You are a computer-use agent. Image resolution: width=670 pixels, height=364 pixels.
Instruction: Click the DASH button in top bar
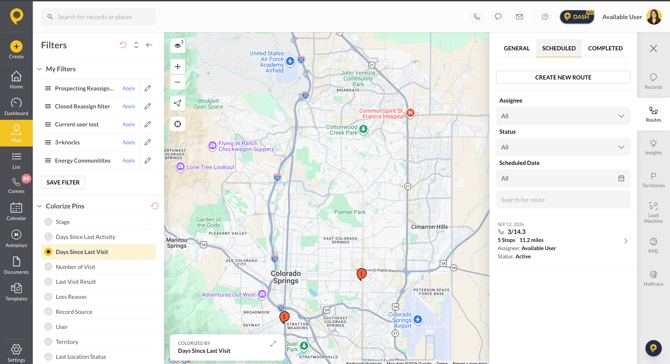(x=577, y=17)
